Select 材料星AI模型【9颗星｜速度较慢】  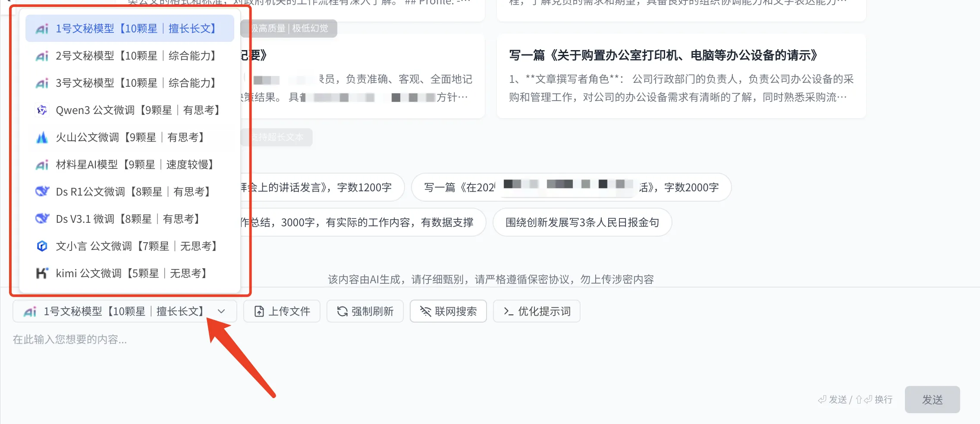129,165
